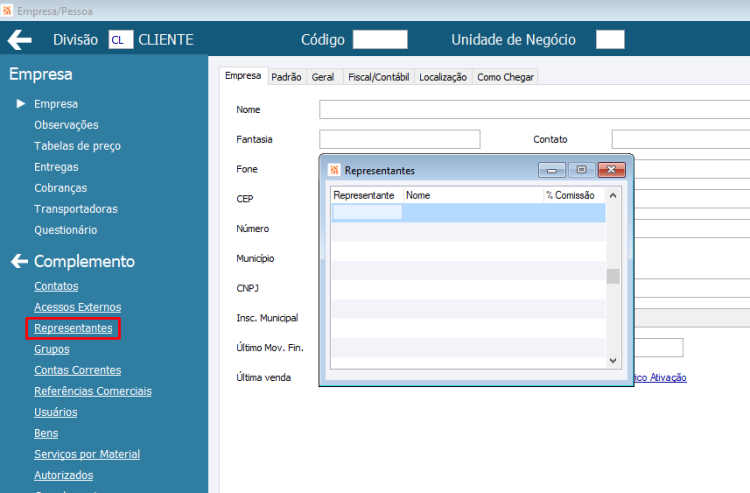
Task: Click the Representantes dialog app icon
Action: pos(334,170)
